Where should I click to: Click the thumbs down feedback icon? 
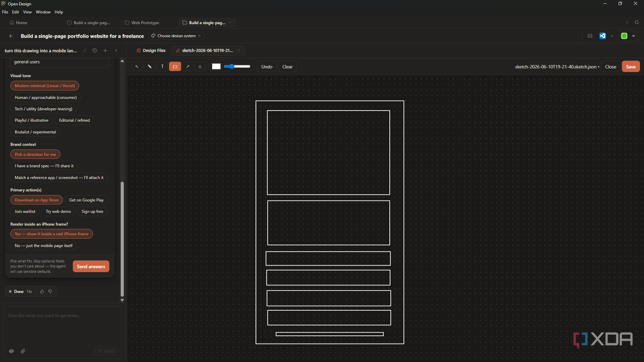point(50,292)
